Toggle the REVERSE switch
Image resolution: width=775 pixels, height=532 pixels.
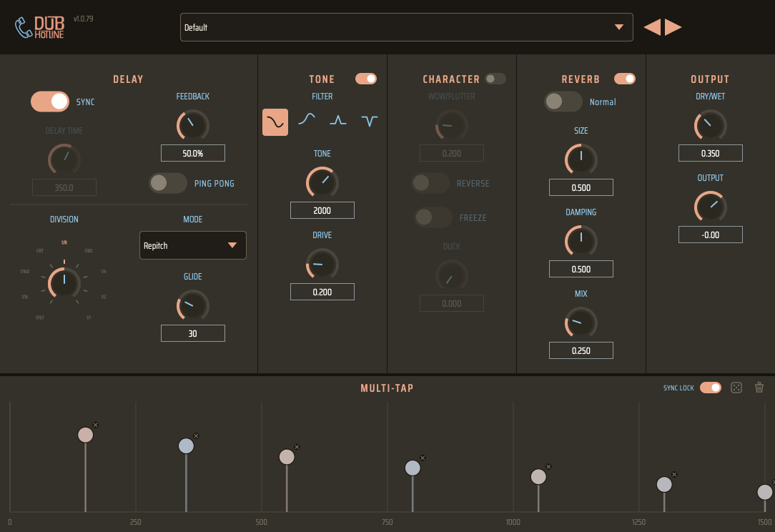pos(430,183)
